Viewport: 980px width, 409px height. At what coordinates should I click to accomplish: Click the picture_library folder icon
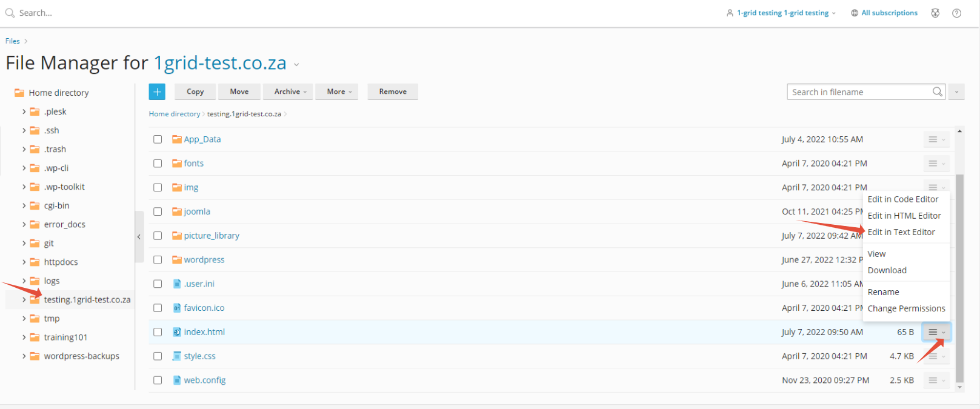177,235
